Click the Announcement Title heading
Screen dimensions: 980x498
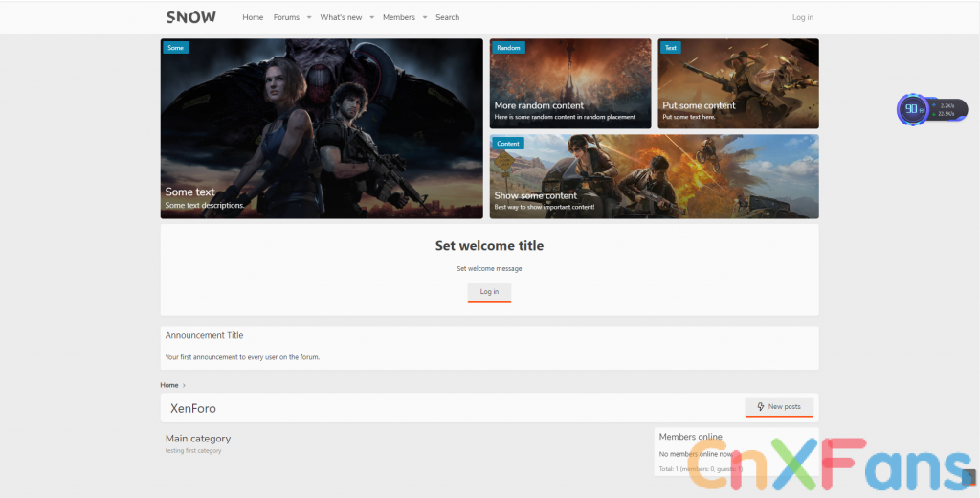coord(205,335)
